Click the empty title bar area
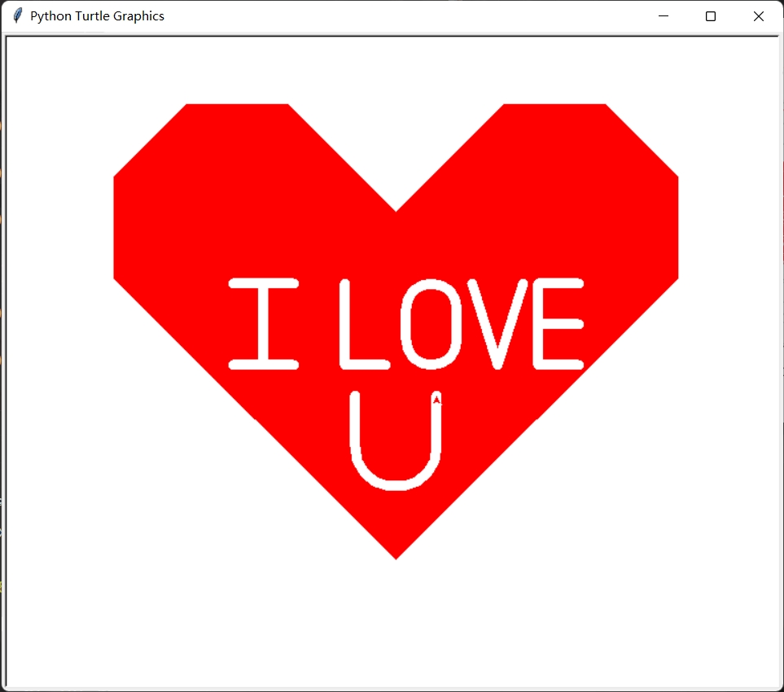This screenshot has height=692, width=784. tap(407, 16)
